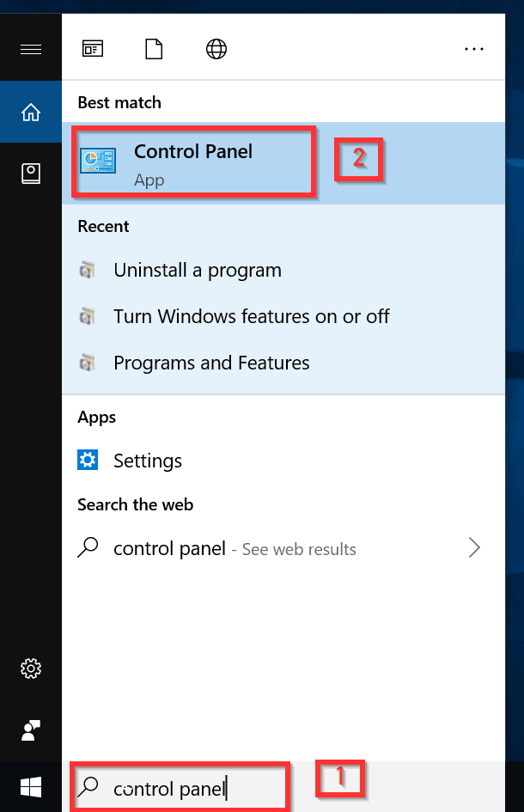Select the Home icon in sidebar
Image resolution: width=524 pixels, height=812 pixels.
(31, 112)
